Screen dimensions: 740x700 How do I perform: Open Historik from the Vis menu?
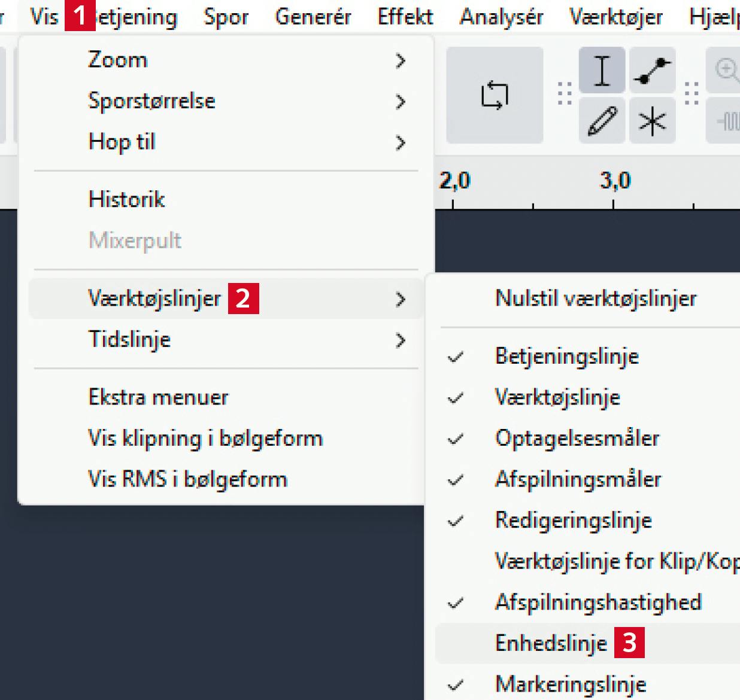126,199
